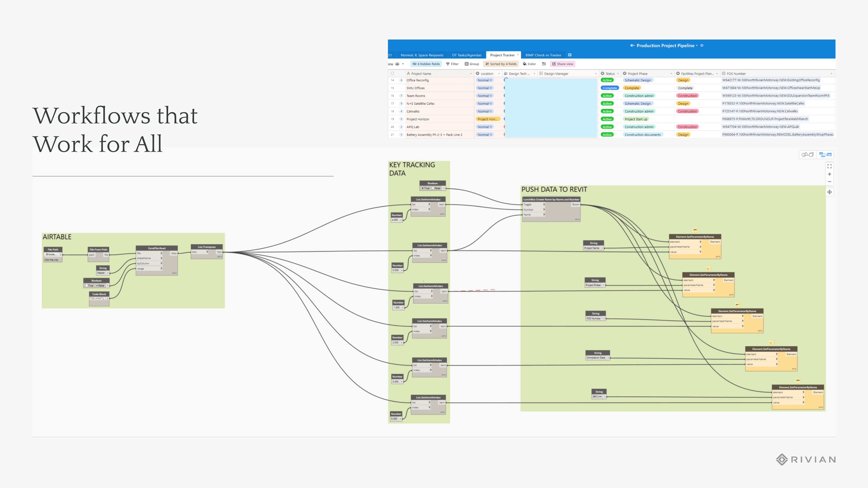Click the 0.000 Number node value
868x488 pixels.
pyautogui.click(x=396, y=270)
